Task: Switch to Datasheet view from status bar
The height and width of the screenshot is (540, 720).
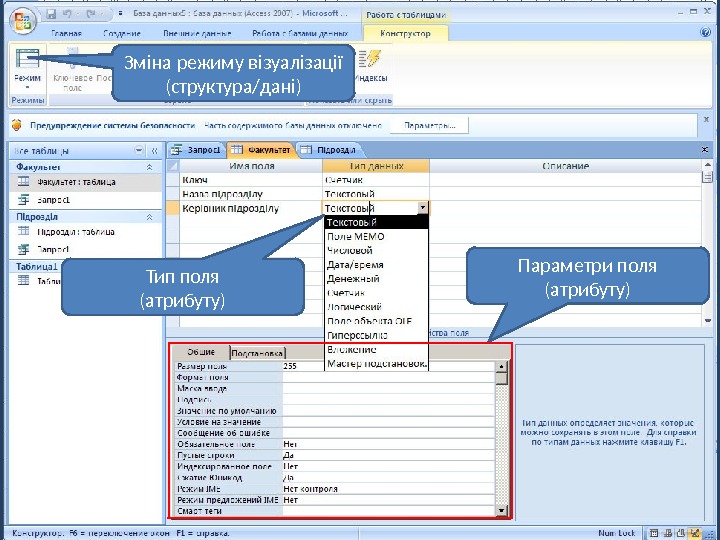Action: pos(654,533)
